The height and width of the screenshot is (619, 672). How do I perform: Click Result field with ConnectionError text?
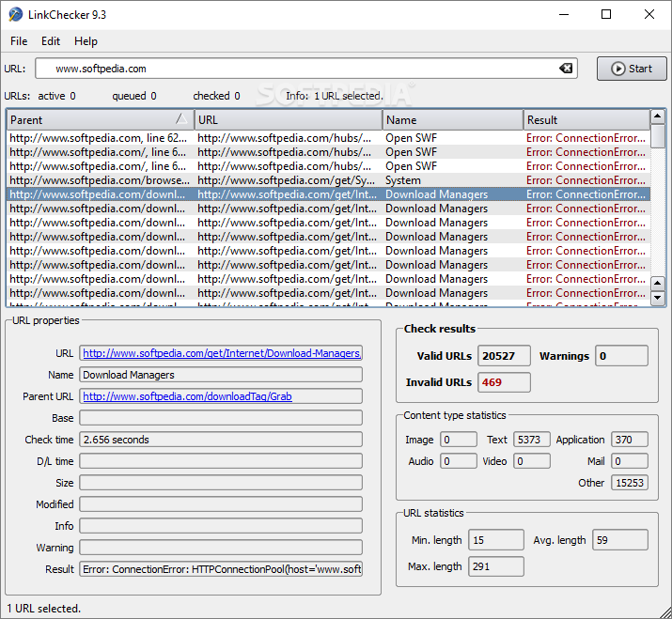click(221, 569)
